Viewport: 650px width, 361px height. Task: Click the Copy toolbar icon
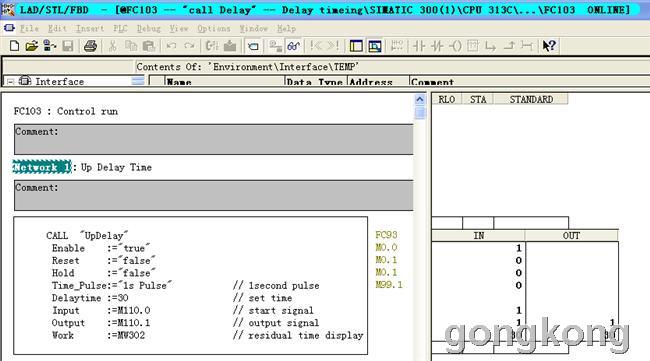[131, 46]
